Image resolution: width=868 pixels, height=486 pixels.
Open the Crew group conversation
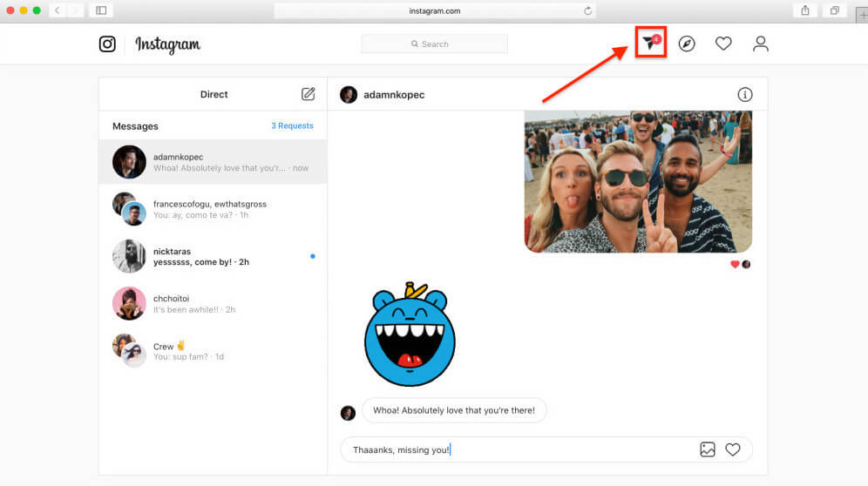213,350
